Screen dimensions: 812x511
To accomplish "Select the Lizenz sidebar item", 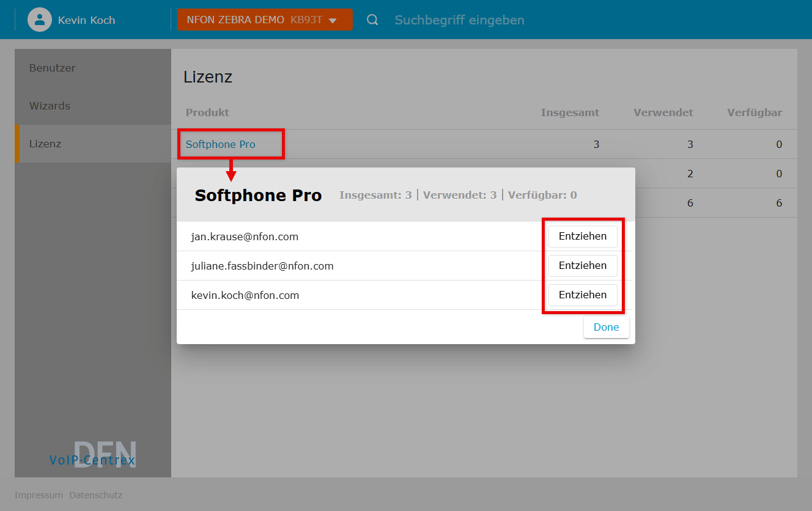I will point(45,144).
